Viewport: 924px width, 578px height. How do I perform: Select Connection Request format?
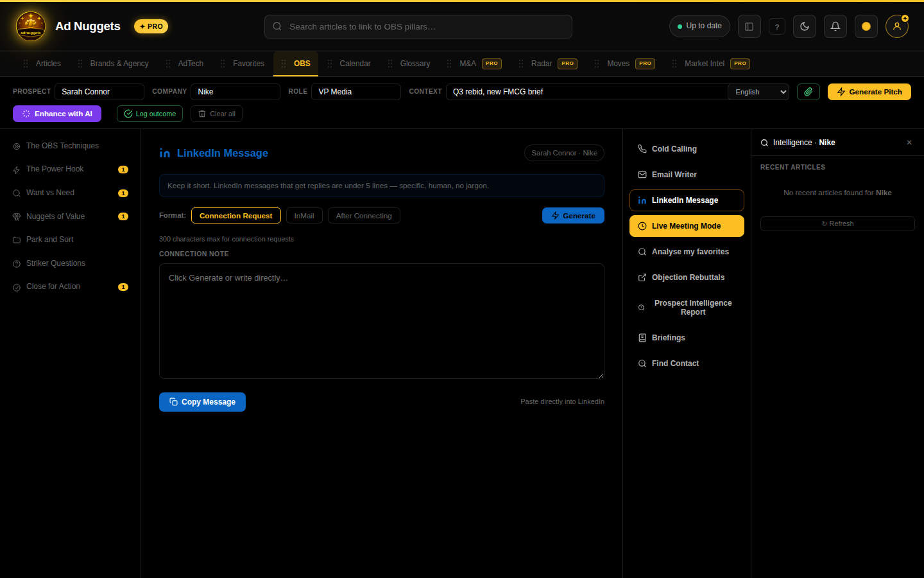236,216
